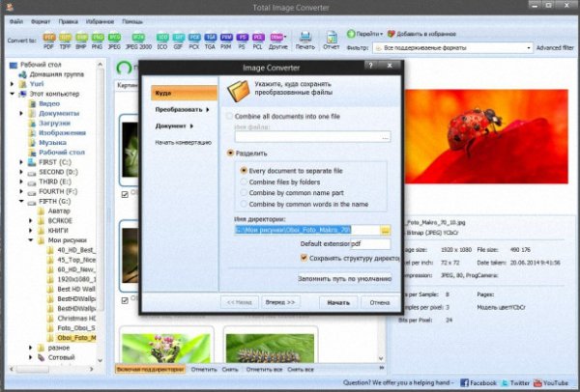Image resolution: width=580 pixels, height=392 pixels.
Task: Open the Advanced filter link
Action: click(555, 47)
